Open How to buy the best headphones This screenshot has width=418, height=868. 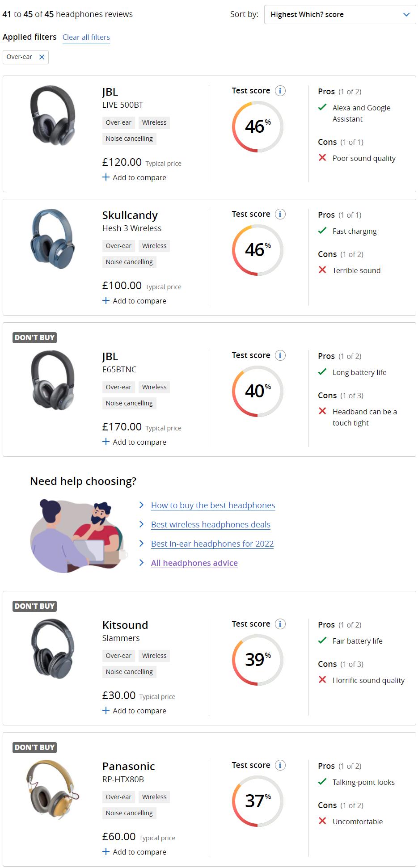tap(212, 505)
